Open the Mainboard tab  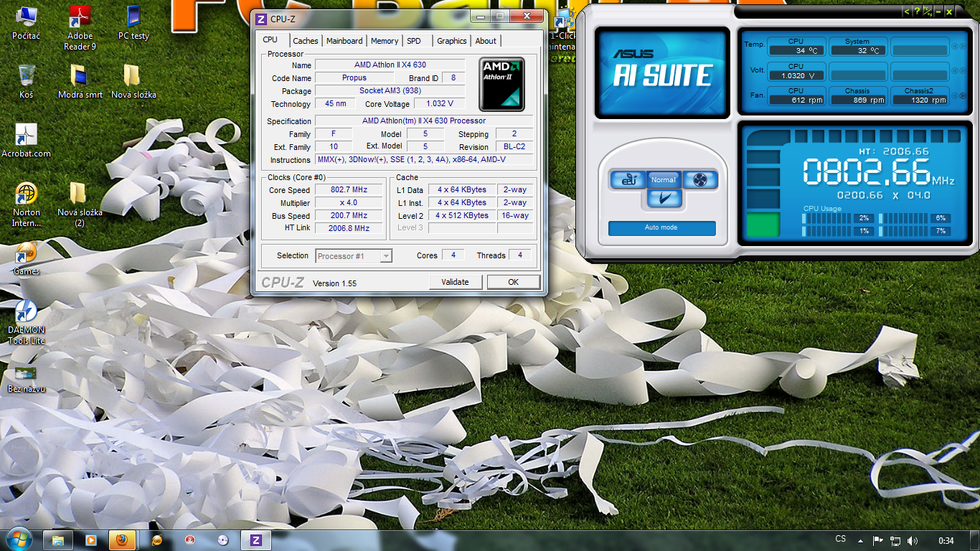pos(344,41)
